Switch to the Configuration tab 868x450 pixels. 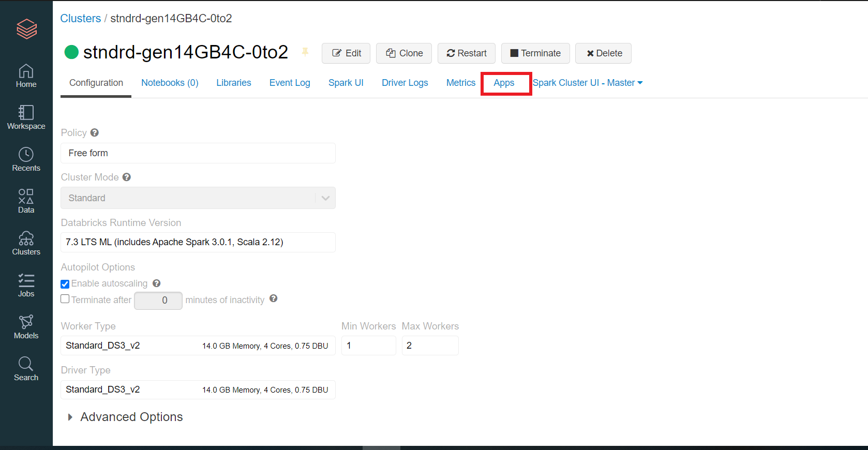pyautogui.click(x=96, y=83)
